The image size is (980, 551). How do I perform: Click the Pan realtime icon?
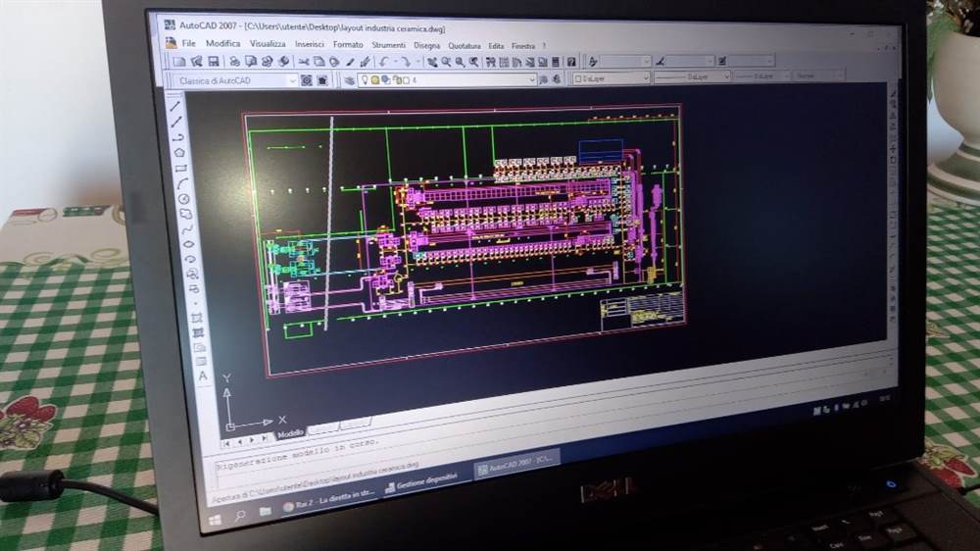tap(432, 62)
